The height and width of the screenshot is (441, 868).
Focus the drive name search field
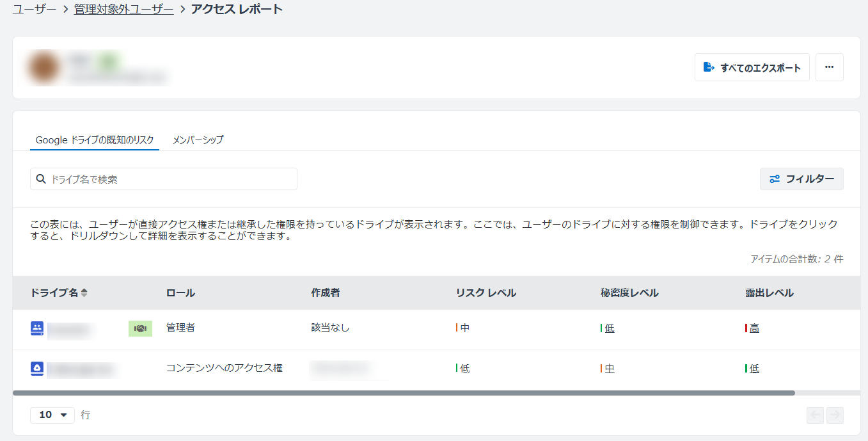164,179
